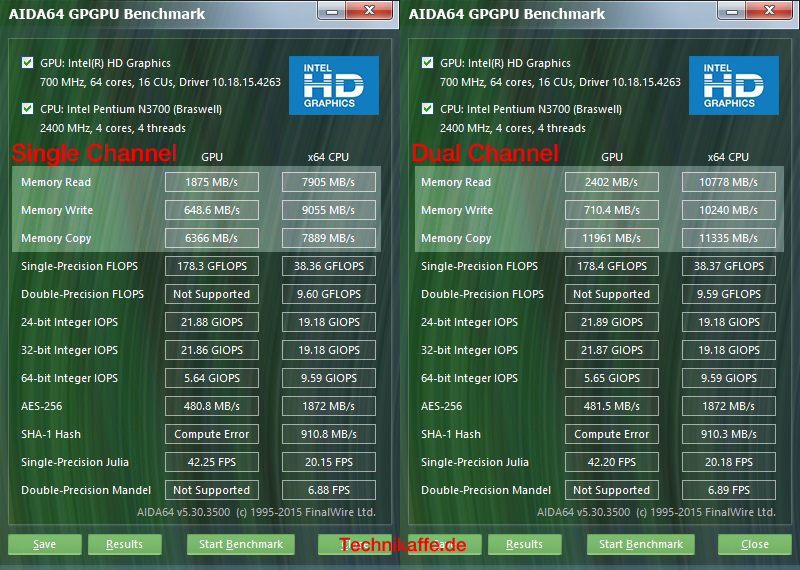Open Results in the right window
Viewport: 800px width, 570px height.
pyautogui.click(x=524, y=544)
